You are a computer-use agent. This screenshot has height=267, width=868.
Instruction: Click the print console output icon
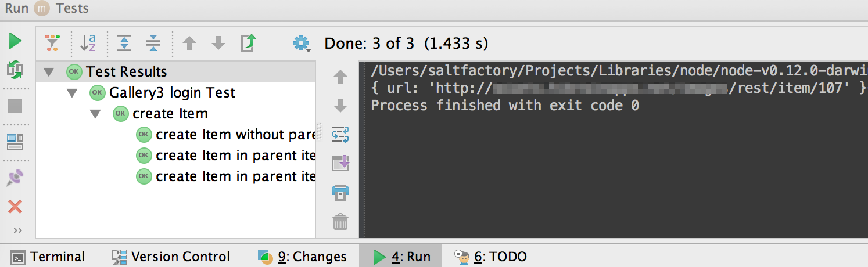[x=340, y=192]
